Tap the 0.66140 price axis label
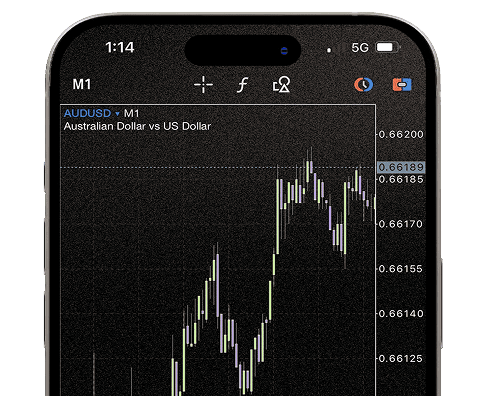This screenshot has height=396, width=486. coord(401,314)
